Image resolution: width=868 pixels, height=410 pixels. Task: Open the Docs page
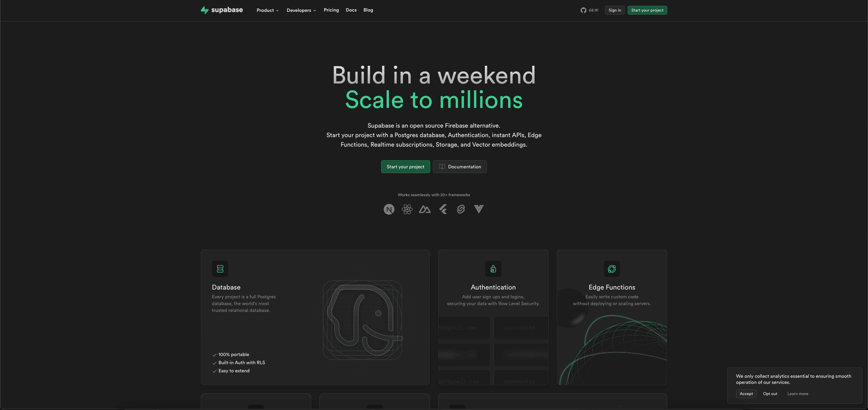tap(351, 10)
